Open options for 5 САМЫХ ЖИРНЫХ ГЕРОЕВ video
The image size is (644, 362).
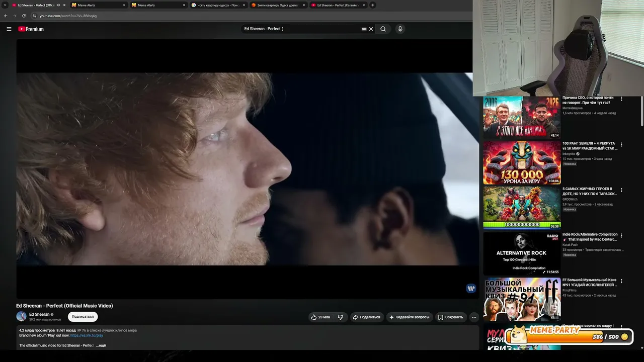(x=621, y=191)
